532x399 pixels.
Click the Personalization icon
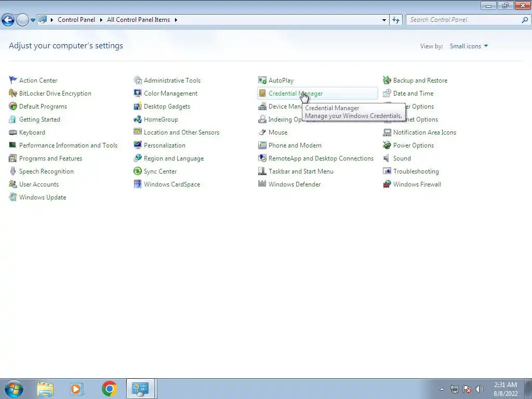(137, 145)
